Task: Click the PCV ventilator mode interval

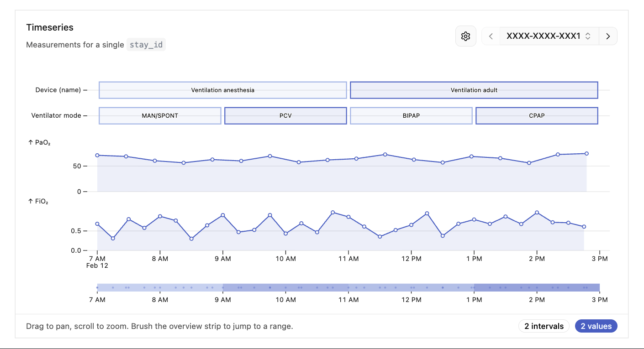Action: (285, 115)
